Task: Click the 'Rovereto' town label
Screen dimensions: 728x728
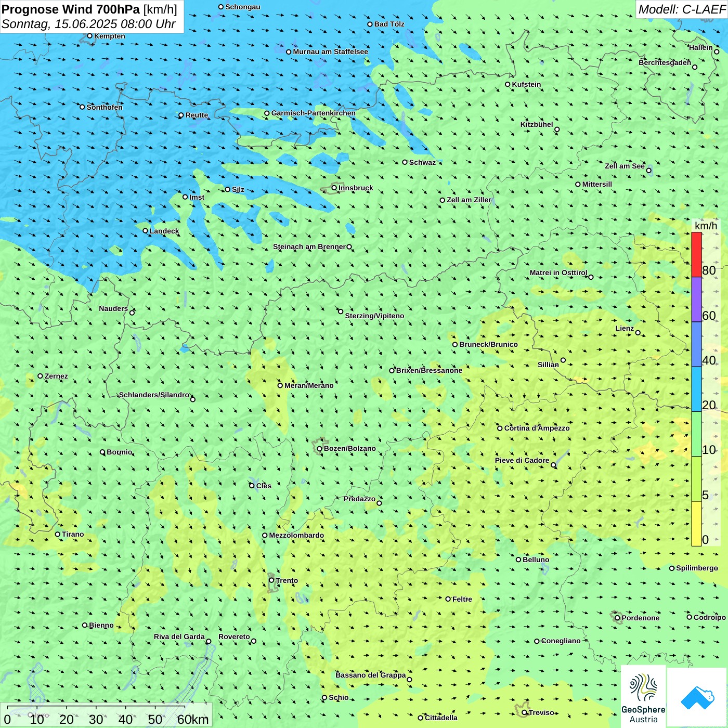Action: point(234,636)
